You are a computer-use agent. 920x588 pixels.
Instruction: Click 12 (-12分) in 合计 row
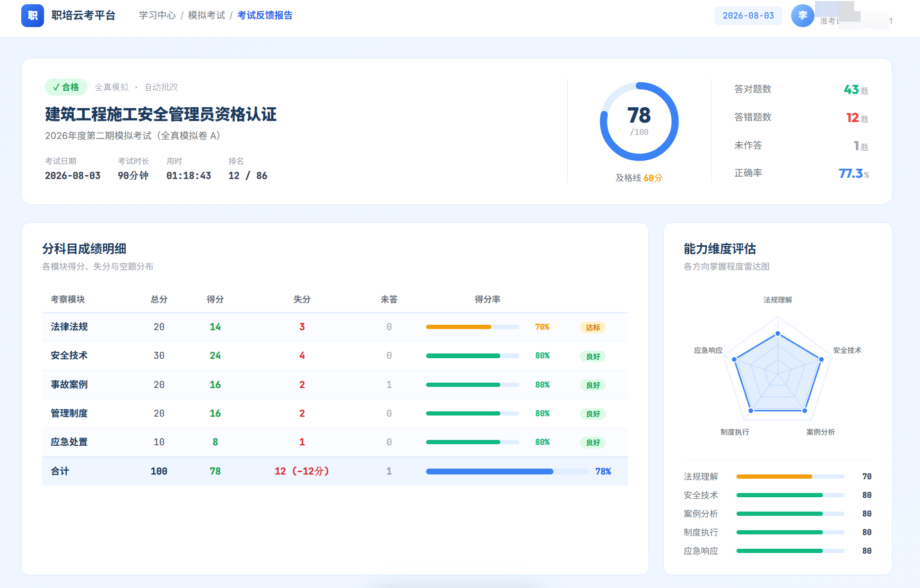(302, 471)
